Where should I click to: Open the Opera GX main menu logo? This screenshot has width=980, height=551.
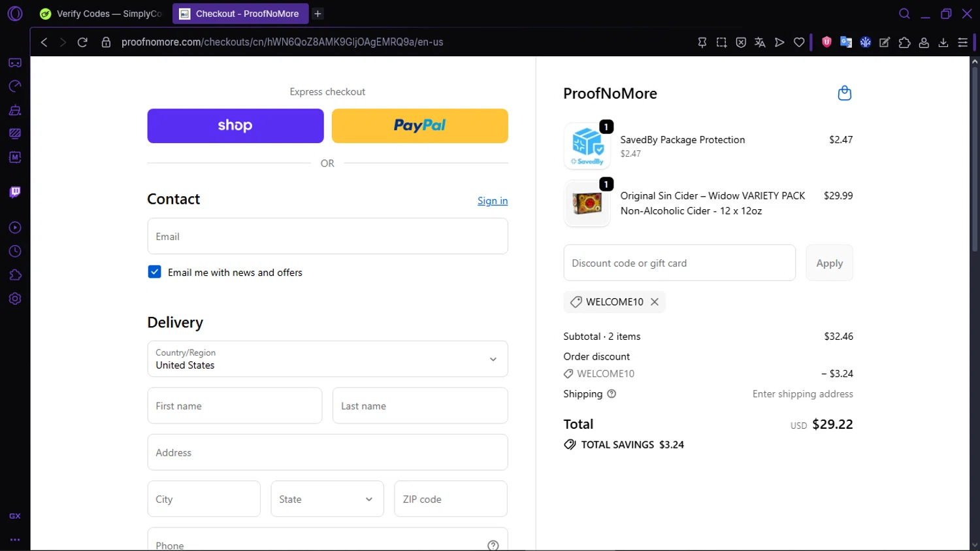pos(15,14)
